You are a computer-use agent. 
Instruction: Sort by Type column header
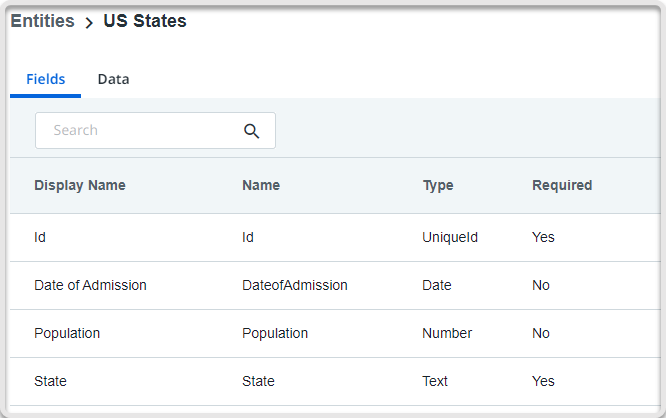pos(438,185)
